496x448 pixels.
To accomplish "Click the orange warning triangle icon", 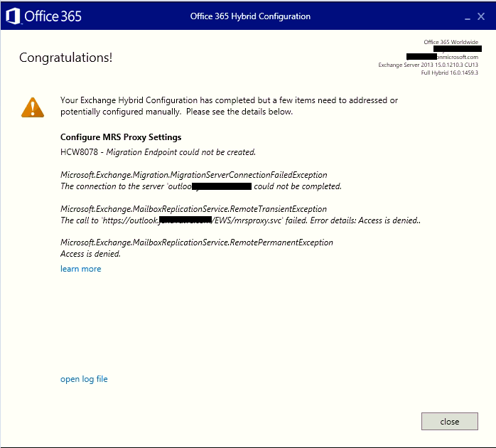I will (x=33, y=107).
